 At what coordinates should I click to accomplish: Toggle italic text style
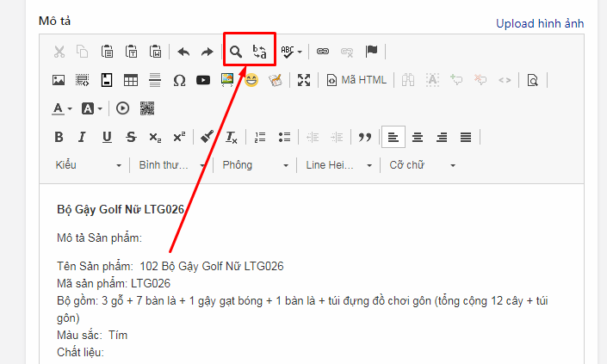pos(83,137)
